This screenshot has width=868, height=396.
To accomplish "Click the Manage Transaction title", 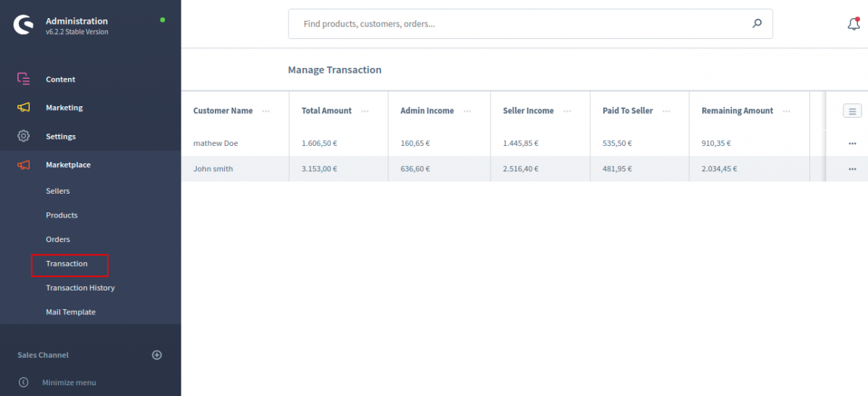I will pos(334,70).
